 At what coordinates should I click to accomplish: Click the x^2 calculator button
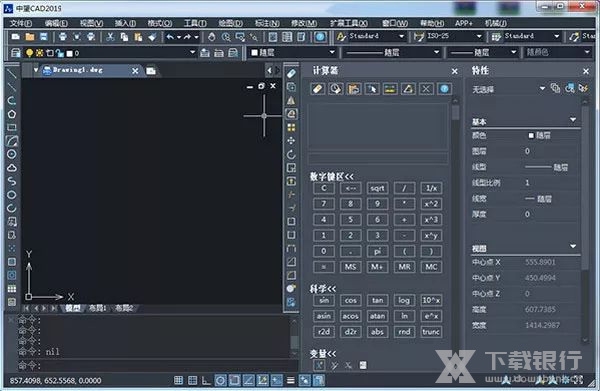point(431,204)
